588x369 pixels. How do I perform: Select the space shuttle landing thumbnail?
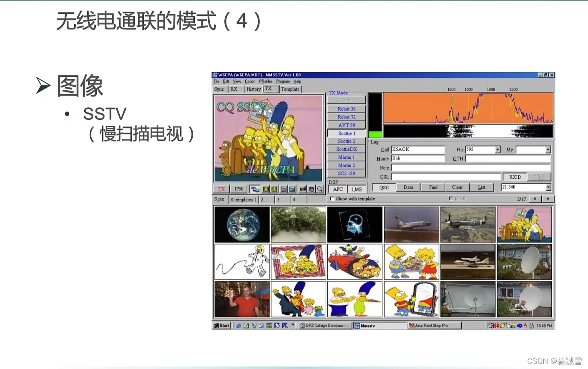click(x=412, y=225)
